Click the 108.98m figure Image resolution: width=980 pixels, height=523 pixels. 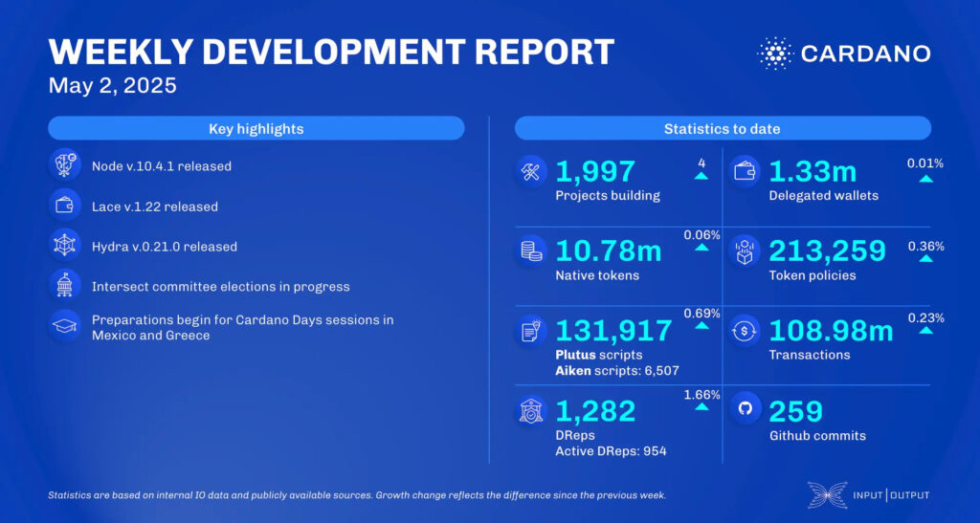(832, 331)
